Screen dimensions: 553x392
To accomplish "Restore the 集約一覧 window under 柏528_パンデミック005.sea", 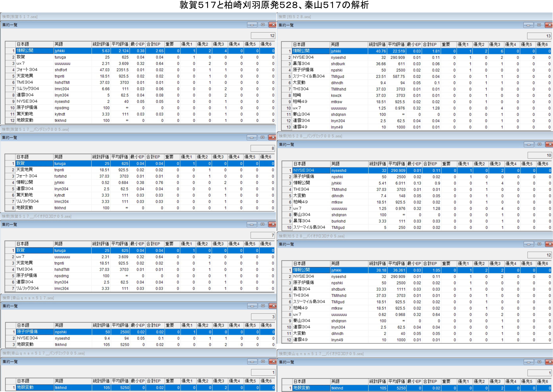I will click(x=539, y=144).
